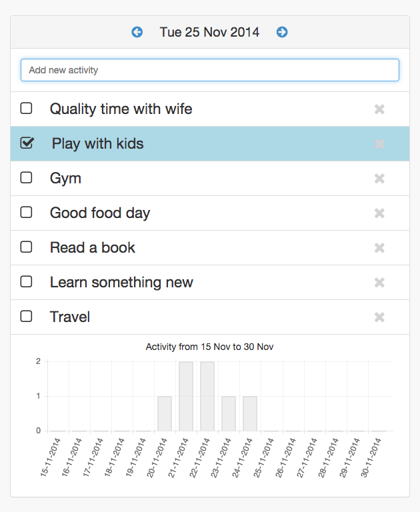
Task: Remove the Play with kids activity
Action: (379, 144)
